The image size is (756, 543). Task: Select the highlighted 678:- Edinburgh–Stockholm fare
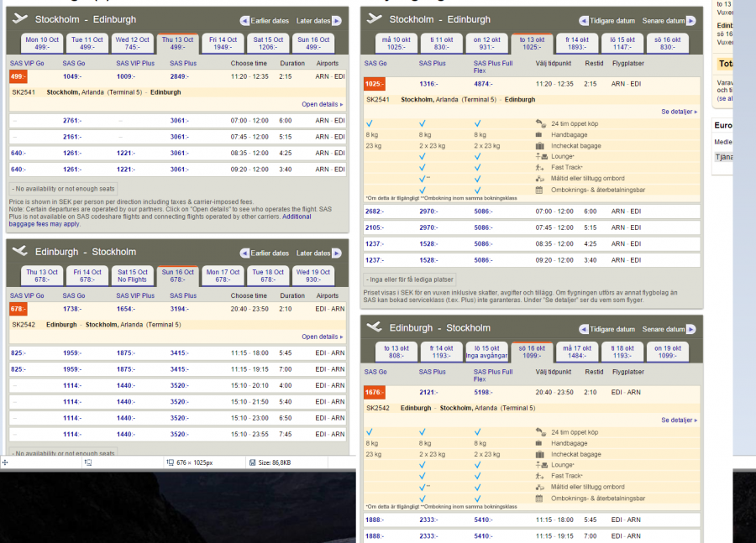[18, 309]
